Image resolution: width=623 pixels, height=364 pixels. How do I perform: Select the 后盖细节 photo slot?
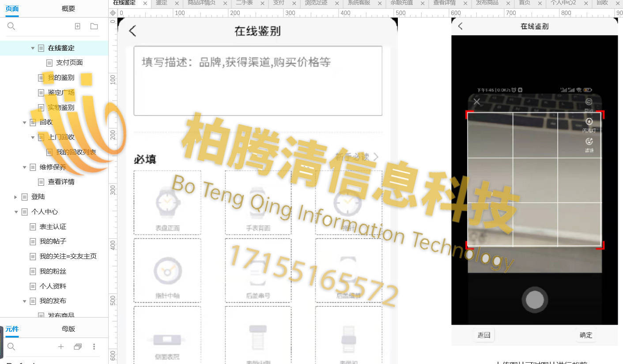(349, 270)
